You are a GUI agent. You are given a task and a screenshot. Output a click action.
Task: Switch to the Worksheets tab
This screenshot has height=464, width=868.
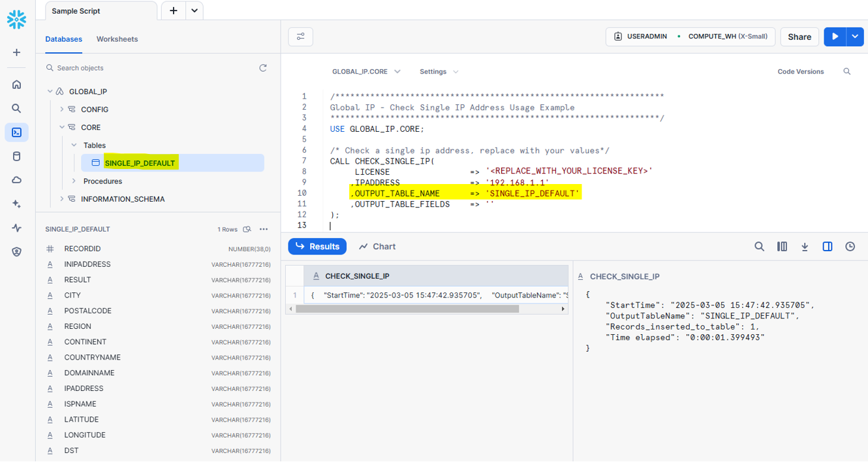pyautogui.click(x=117, y=39)
